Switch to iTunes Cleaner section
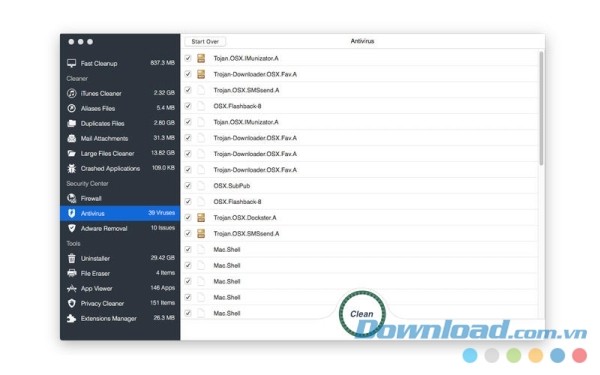 pos(120,93)
